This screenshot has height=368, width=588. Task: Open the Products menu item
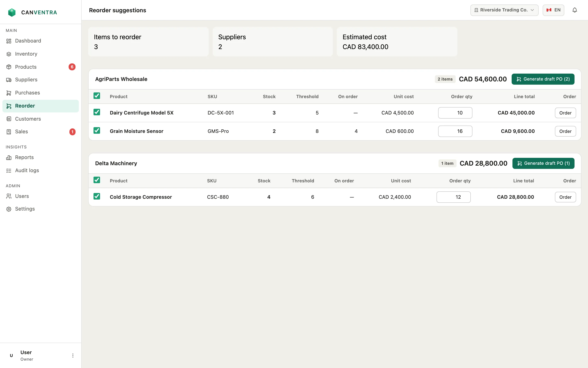41,67
